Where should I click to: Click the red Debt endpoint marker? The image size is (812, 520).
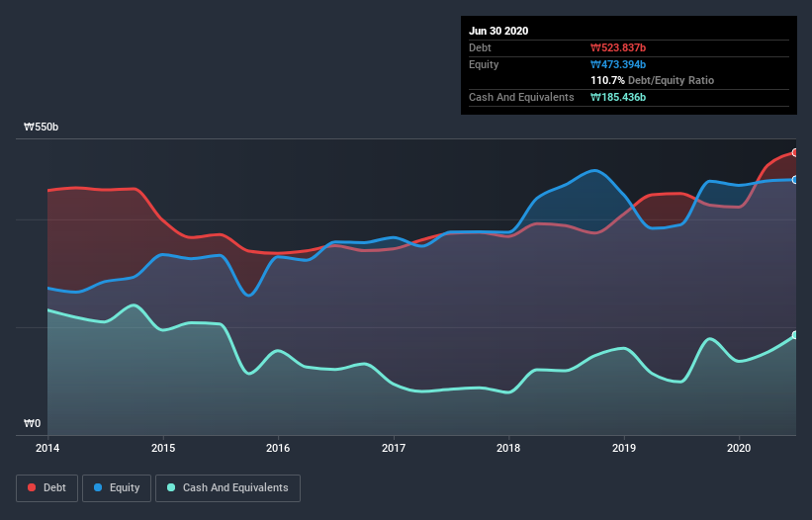point(795,152)
